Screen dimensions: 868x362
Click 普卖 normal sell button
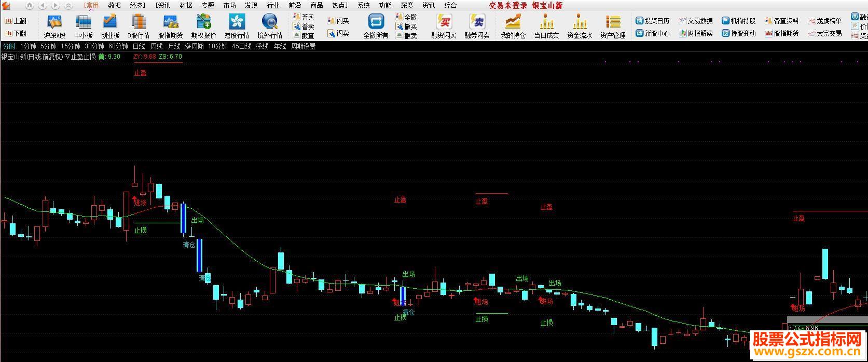coord(304,26)
